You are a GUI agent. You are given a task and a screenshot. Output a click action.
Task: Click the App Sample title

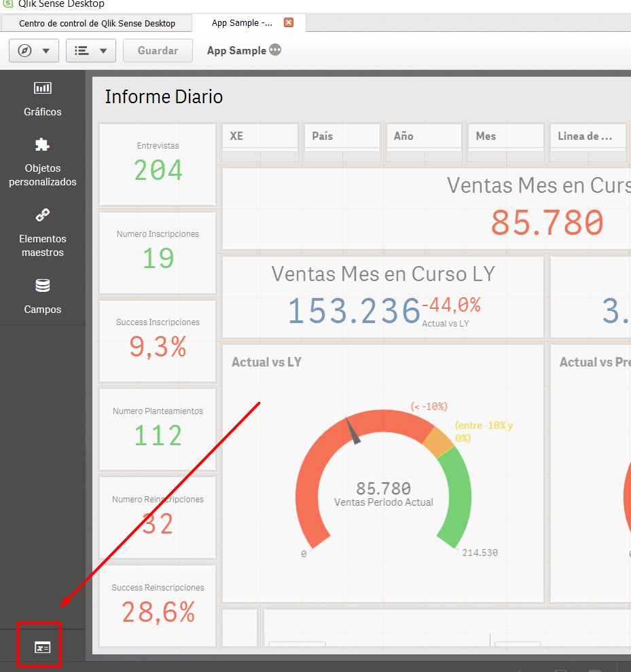(x=236, y=51)
